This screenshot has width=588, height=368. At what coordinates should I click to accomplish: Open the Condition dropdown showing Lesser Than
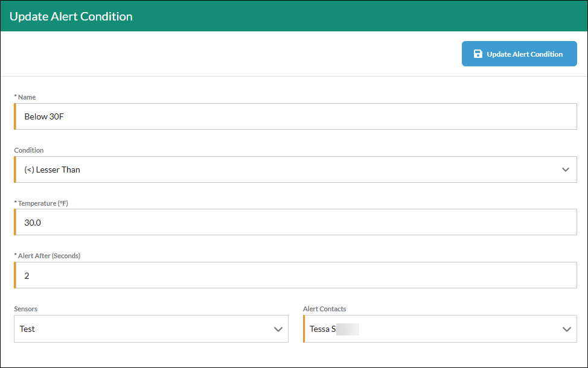pyautogui.click(x=295, y=170)
